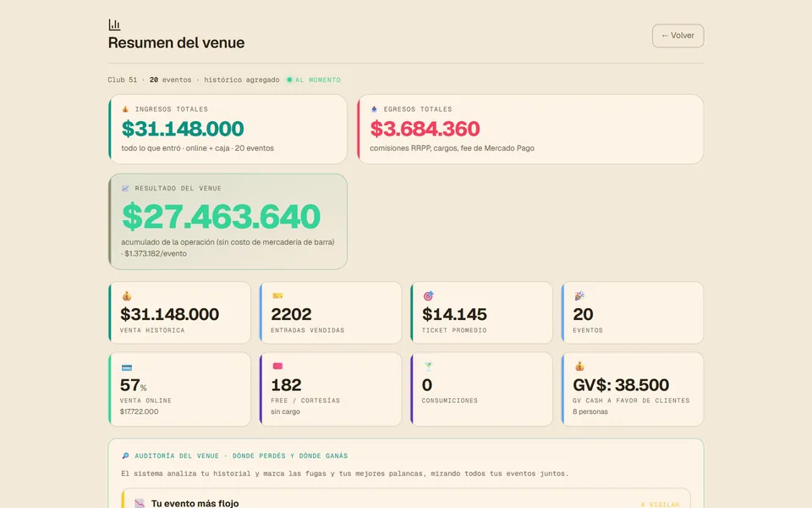Image resolution: width=812 pixels, height=508 pixels.
Task: Click the party popper icon in Eventos card
Action: click(579, 296)
